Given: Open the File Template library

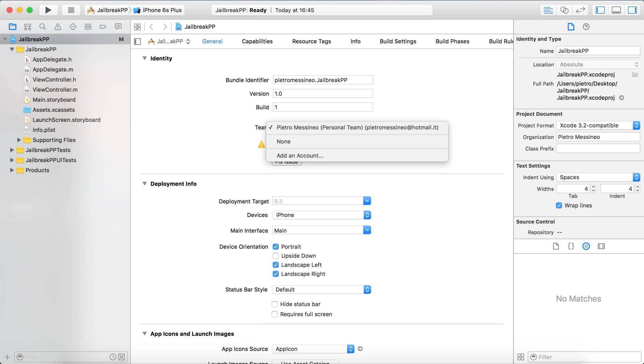Looking at the screenshot, I should [x=556, y=246].
